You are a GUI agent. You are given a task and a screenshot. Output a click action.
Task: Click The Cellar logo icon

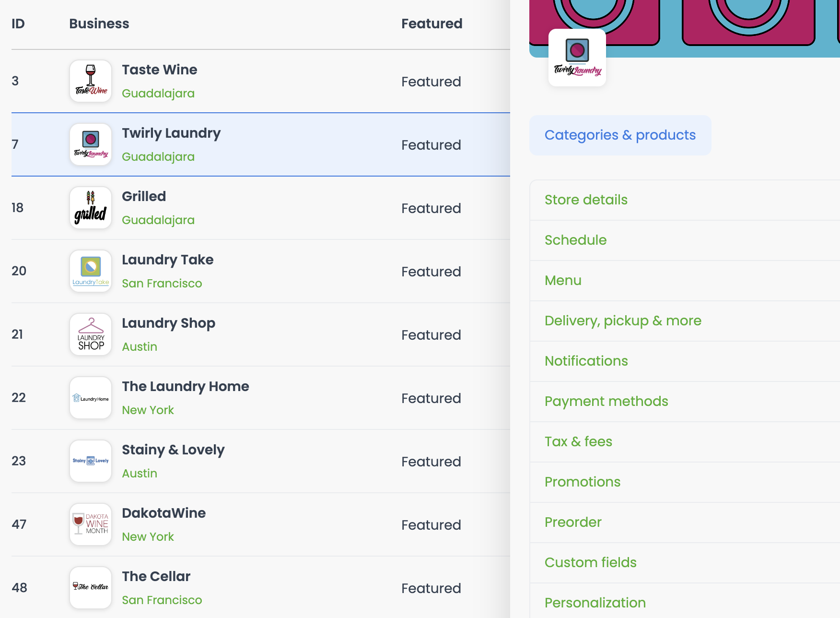91,588
